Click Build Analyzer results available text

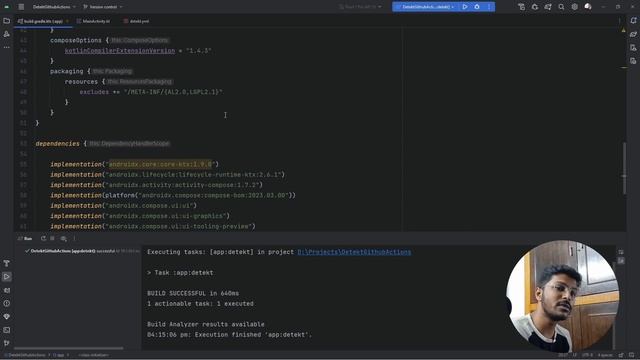pyautogui.click(x=206, y=324)
